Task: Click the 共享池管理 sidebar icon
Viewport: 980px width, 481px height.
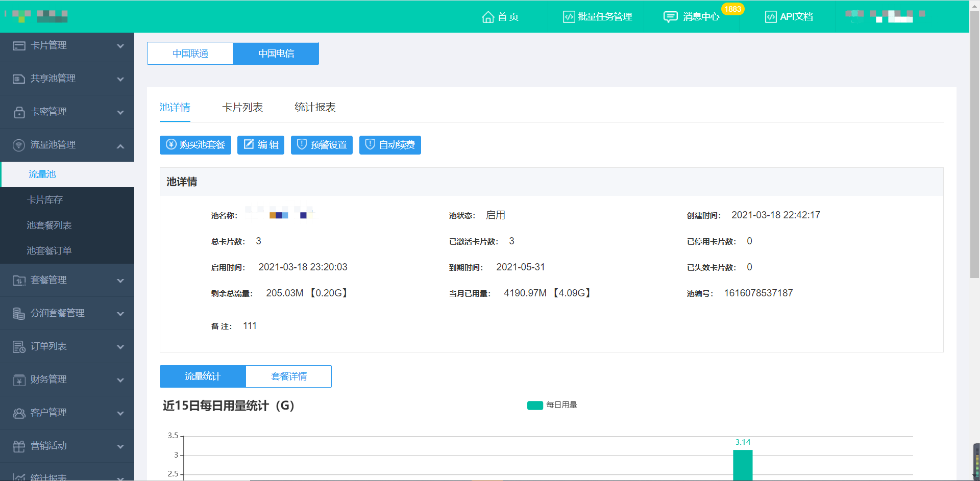Action: [19, 79]
